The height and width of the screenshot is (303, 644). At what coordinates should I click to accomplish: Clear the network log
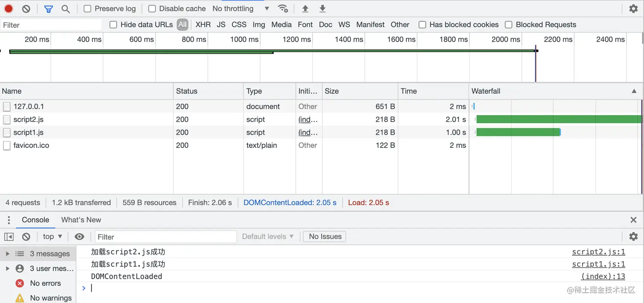click(x=26, y=9)
